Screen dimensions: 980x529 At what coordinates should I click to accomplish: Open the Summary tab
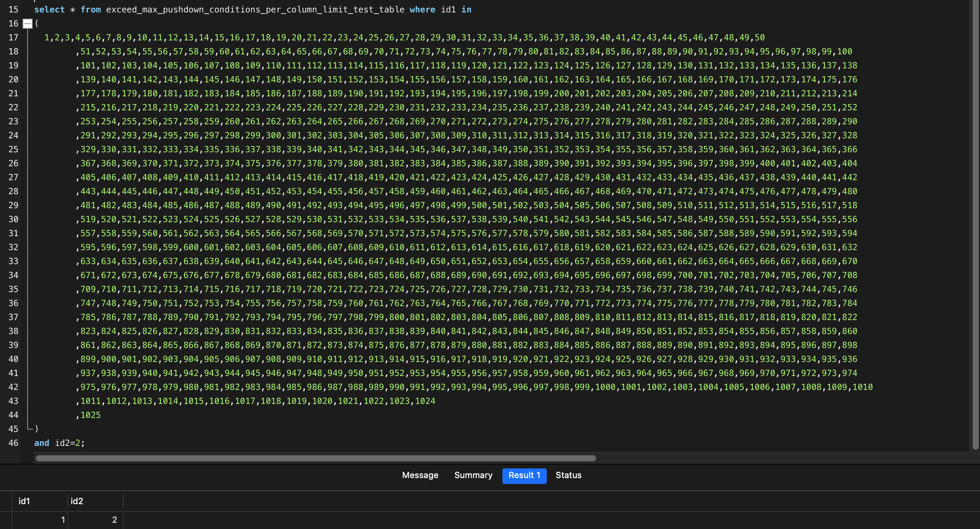tap(473, 475)
